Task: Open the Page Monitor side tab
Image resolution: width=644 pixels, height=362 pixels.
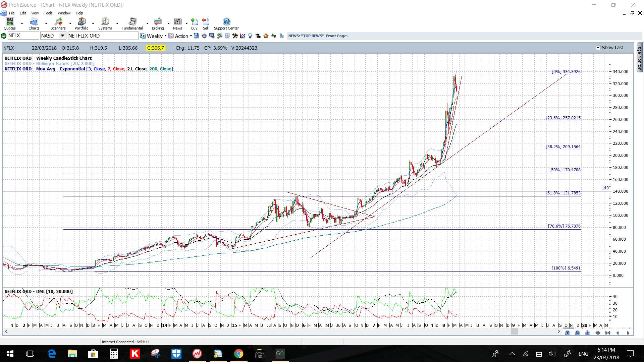Action: click(640, 57)
